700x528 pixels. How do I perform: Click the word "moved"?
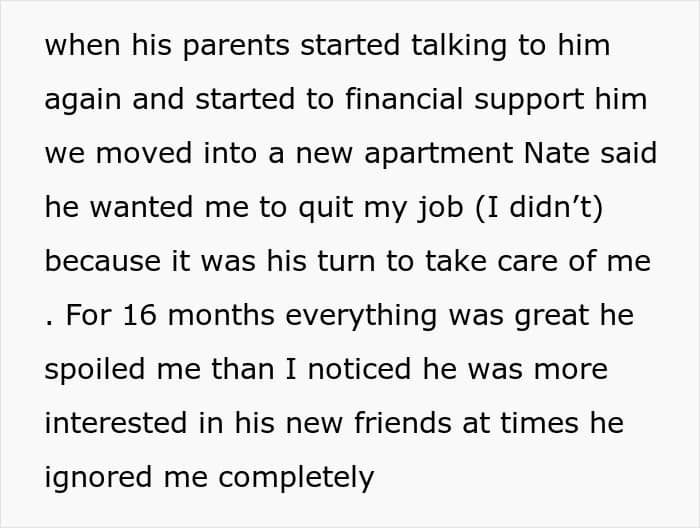click(144, 153)
